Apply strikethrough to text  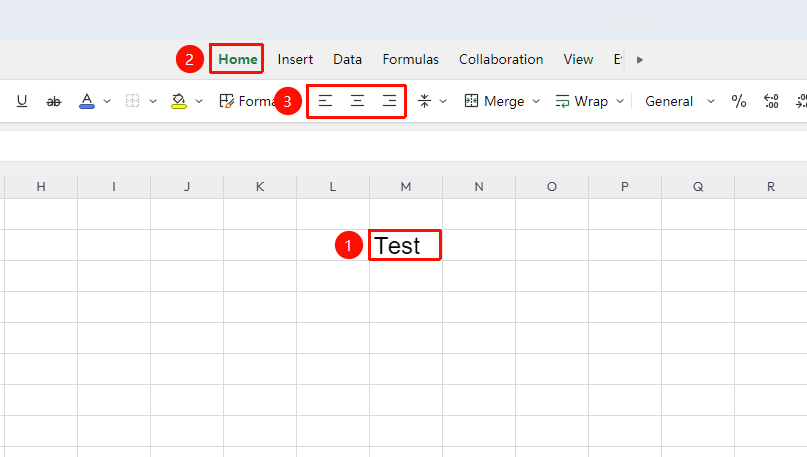(54, 101)
